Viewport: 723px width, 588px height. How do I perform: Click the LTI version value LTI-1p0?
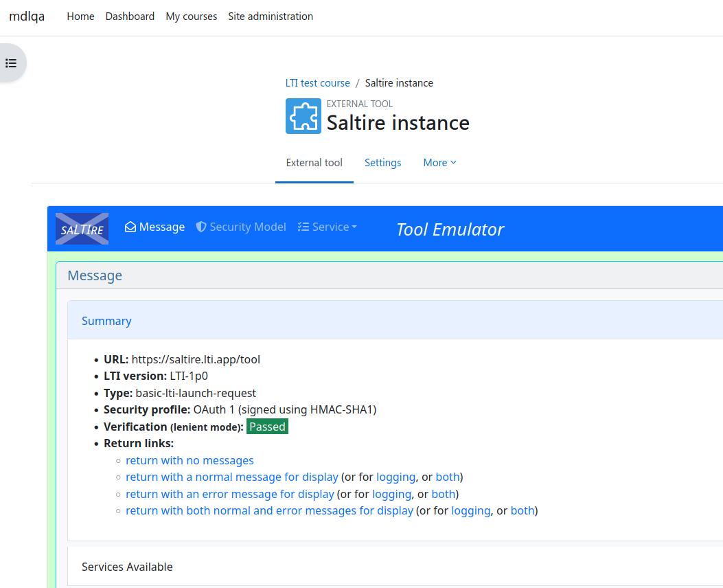tap(189, 376)
